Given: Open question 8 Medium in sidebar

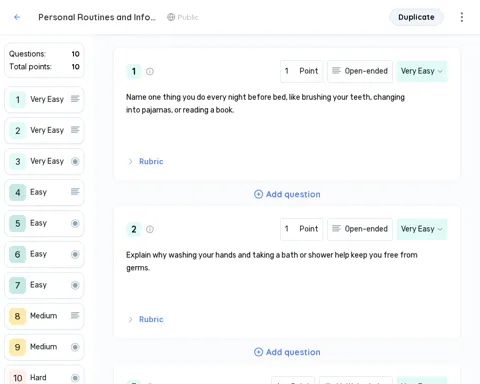Looking at the screenshot, I should pos(44,316).
